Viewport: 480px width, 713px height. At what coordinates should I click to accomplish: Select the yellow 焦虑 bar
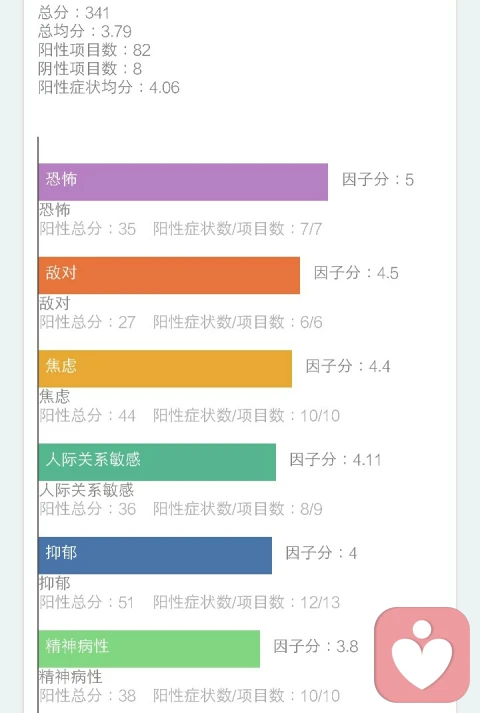(x=165, y=369)
